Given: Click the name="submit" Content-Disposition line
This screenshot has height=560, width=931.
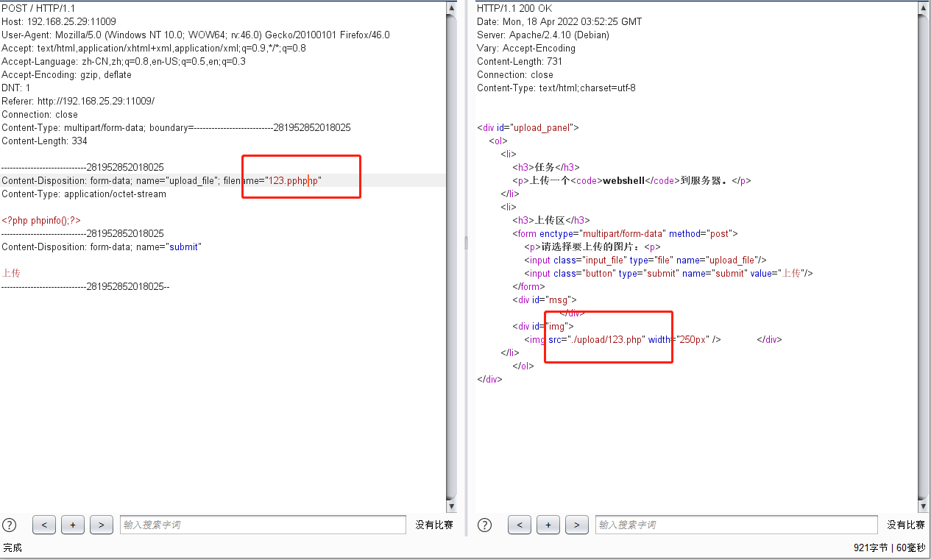Looking at the screenshot, I should pyautogui.click(x=102, y=247).
